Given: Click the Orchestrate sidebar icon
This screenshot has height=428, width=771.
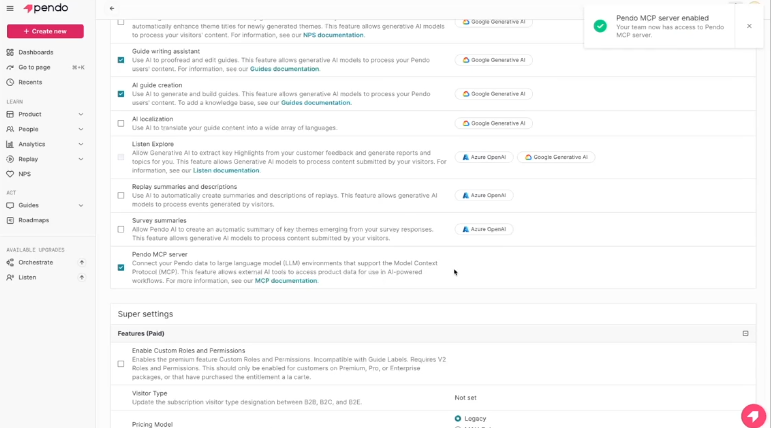Looking at the screenshot, I should pos(10,263).
